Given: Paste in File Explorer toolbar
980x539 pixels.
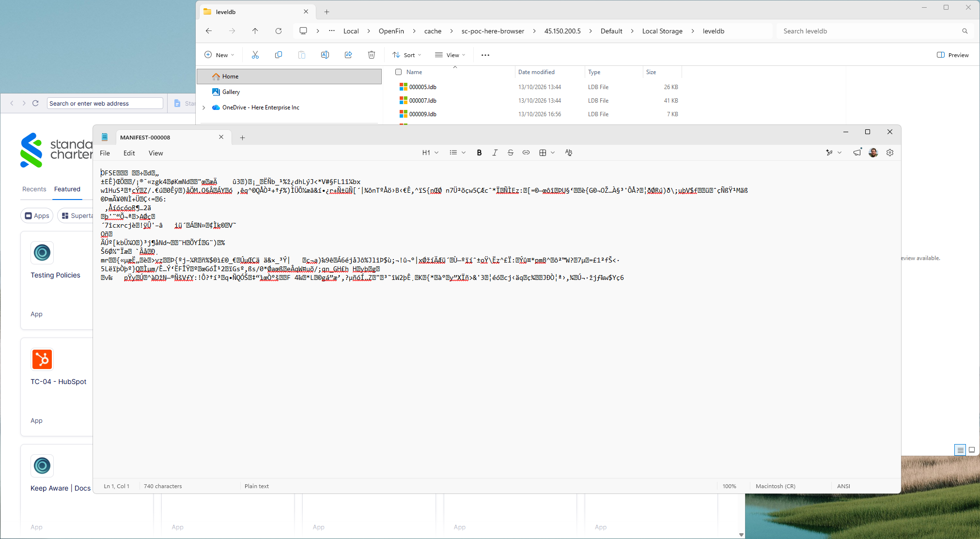Looking at the screenshot, I should point(302,55).
